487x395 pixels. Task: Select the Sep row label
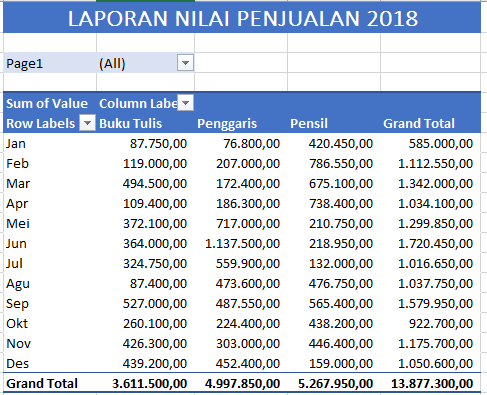pos(17,303)
